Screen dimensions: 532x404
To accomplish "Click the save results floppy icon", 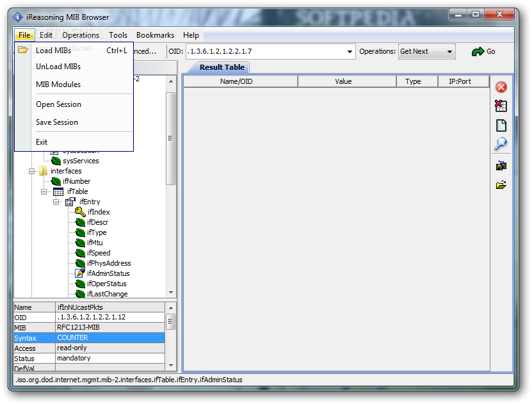I will click(501, 166).
